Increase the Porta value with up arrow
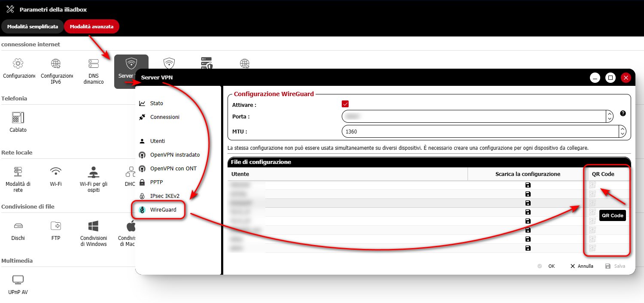This screenshot has height=303, width=644. [609, 114]
